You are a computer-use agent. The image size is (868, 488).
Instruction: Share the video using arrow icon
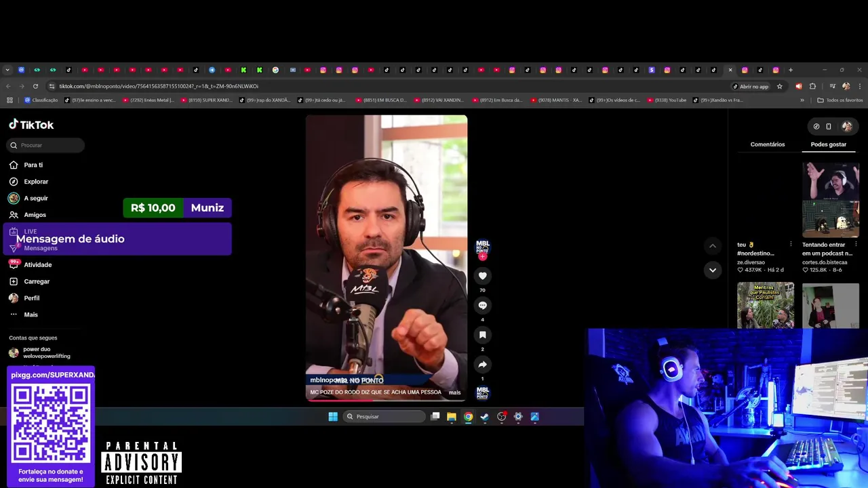[x=482, y=365]
